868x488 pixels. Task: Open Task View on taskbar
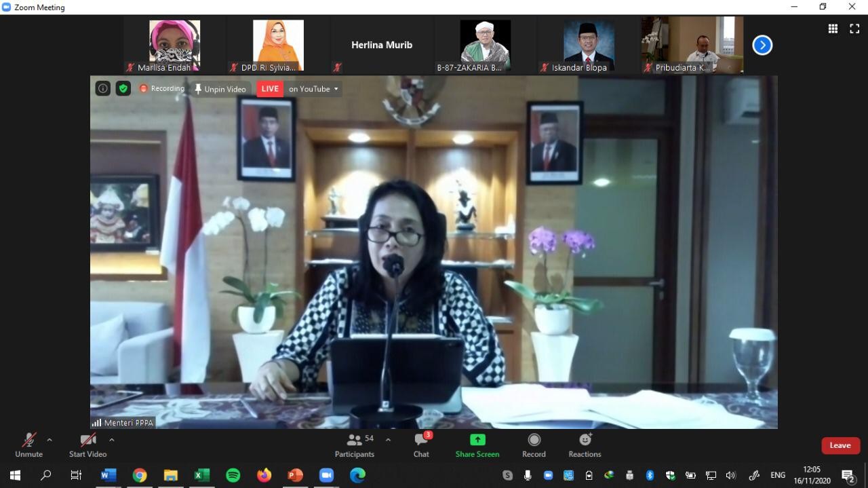(76, 475)
